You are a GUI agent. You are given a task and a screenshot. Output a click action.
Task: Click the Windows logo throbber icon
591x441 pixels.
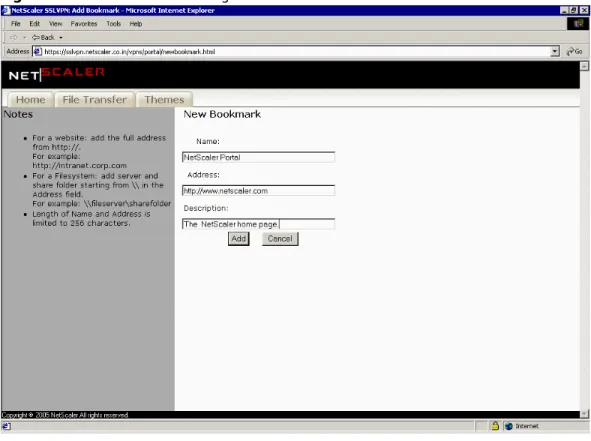578,24
